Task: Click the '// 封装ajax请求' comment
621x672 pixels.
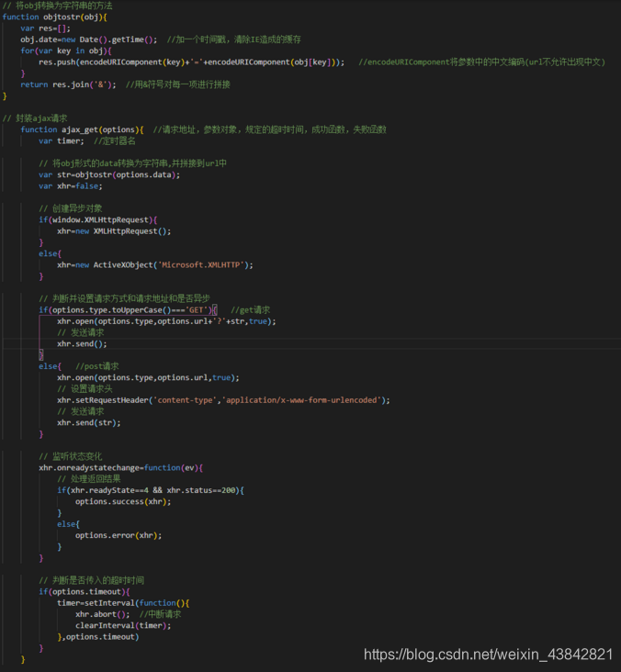Action: coord(35,118)
